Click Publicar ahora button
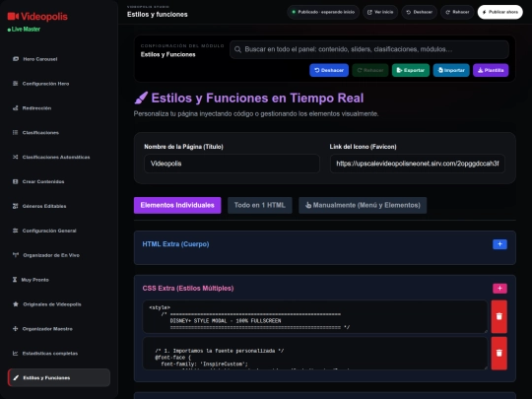Screen dimensions: 532x399 (500, 12)
